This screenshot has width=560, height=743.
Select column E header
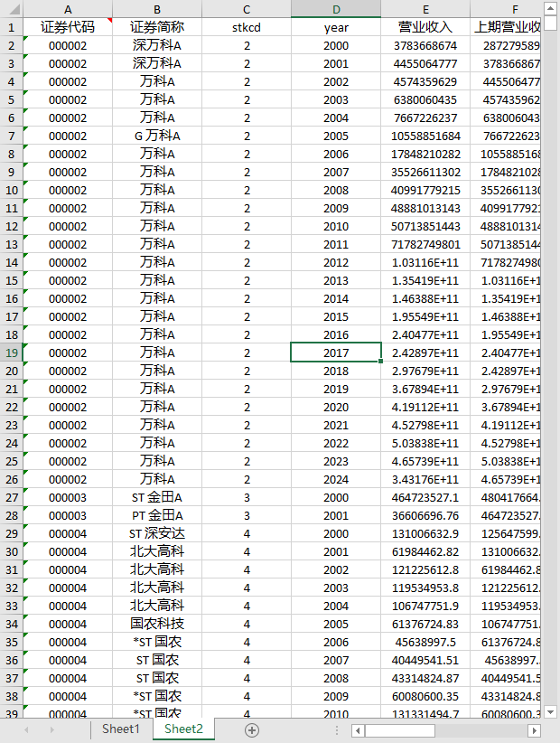pyautogui.click(x=425, y=9)
